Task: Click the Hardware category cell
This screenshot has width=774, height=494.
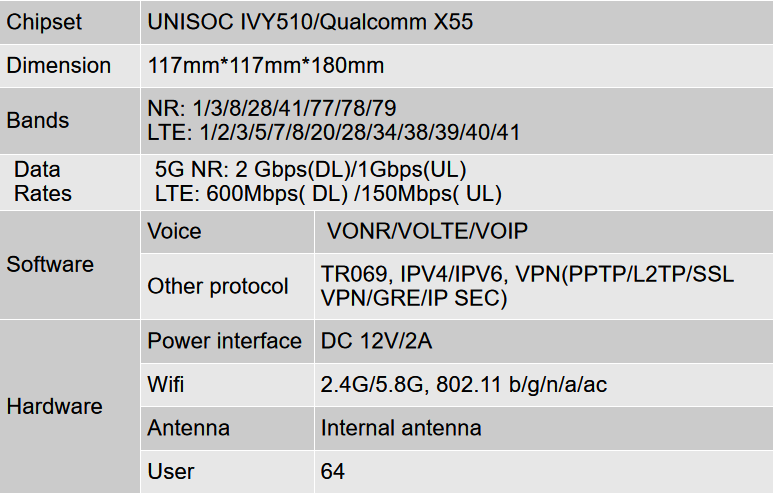Action: pos(55,406)
